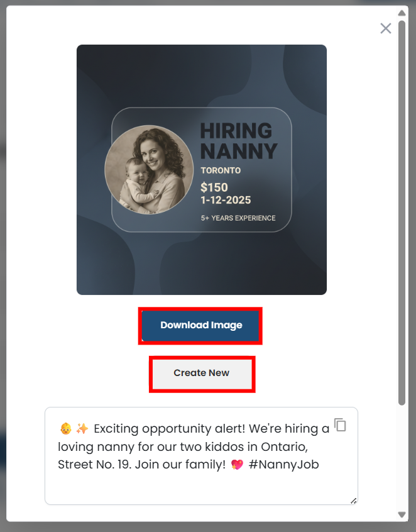Click the vertical scrollbar thumb

tap(402, 213)
